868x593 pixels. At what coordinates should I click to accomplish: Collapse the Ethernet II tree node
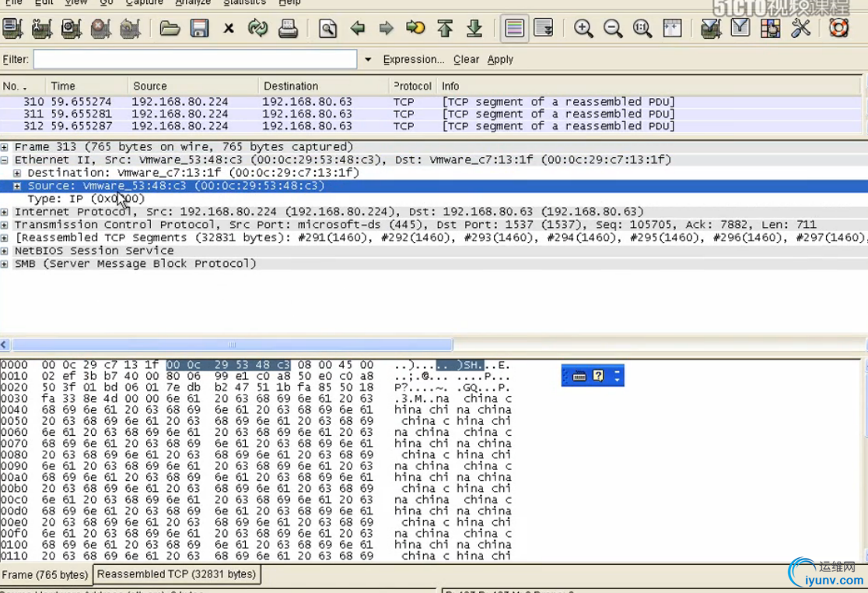[x=5, y=160]
